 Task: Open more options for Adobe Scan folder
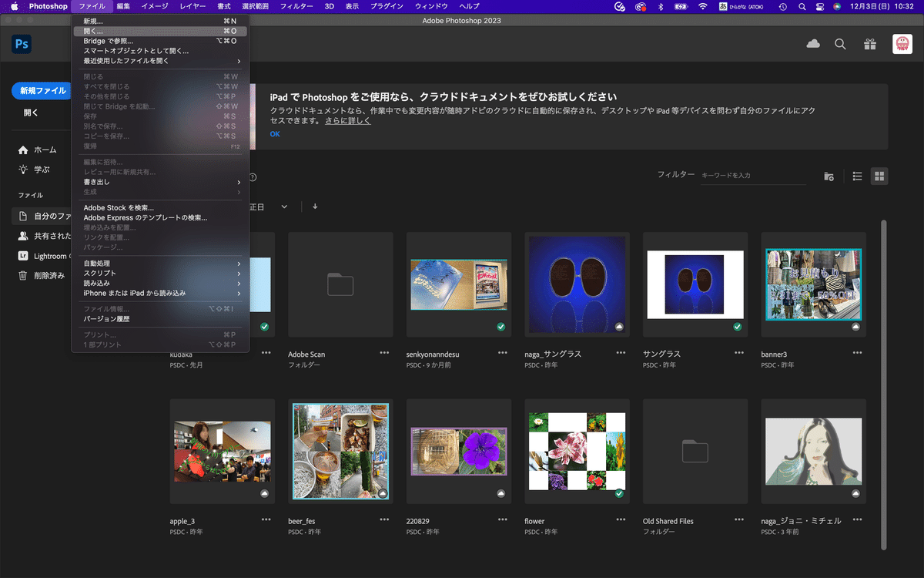tap(384, 353)
